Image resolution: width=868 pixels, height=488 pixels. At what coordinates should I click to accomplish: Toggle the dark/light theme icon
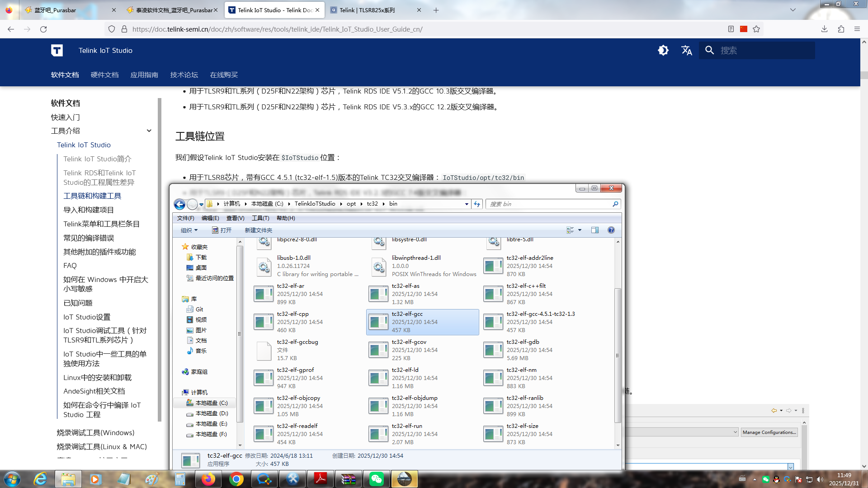coord(663,51)
